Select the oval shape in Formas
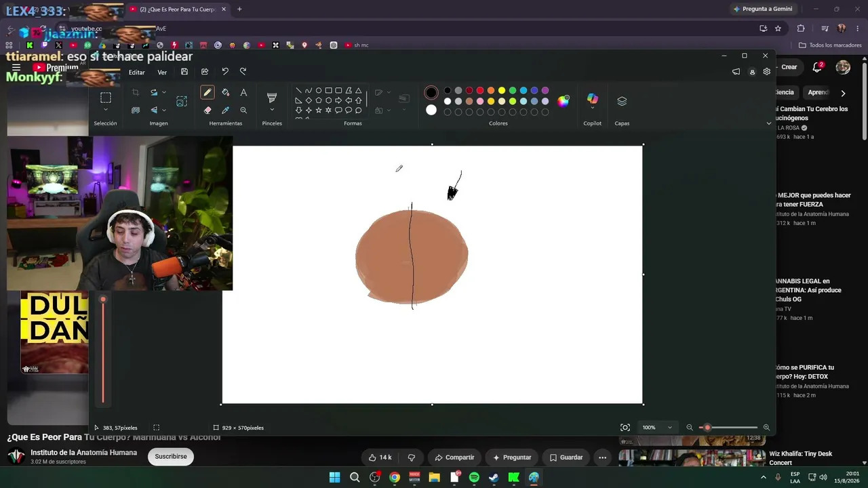The width and height of the screenshot is (868, 488). 319,91
